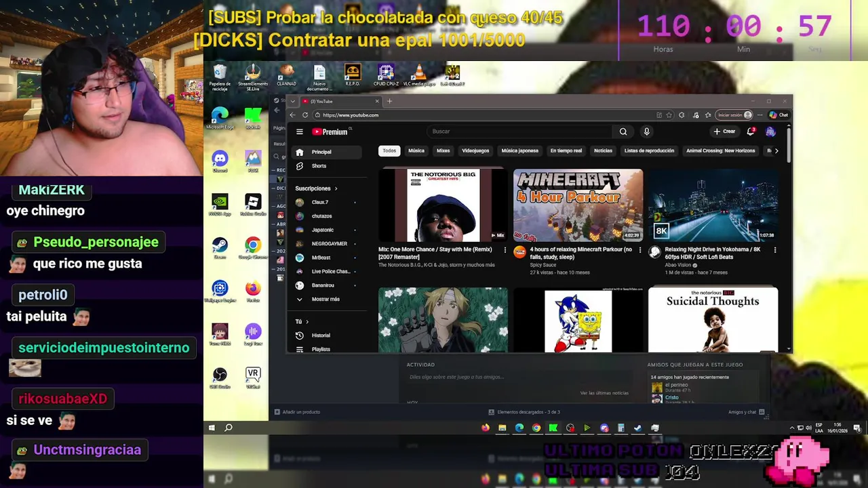This screenshot has width=868, height=488.
Task: Open the YouTube account avatar menu
Action: [770, 131]
